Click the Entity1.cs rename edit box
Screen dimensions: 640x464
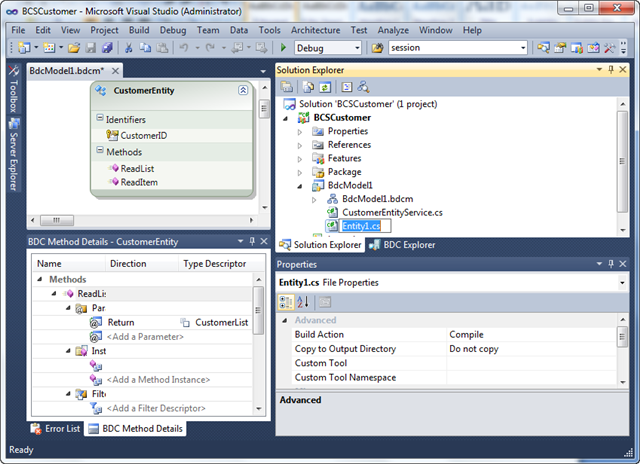point(365,226)
